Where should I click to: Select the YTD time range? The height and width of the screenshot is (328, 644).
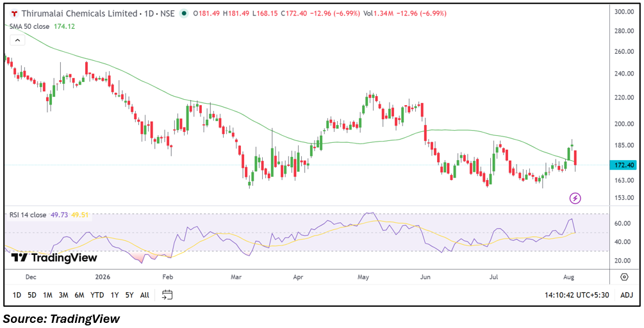point(97,295)
